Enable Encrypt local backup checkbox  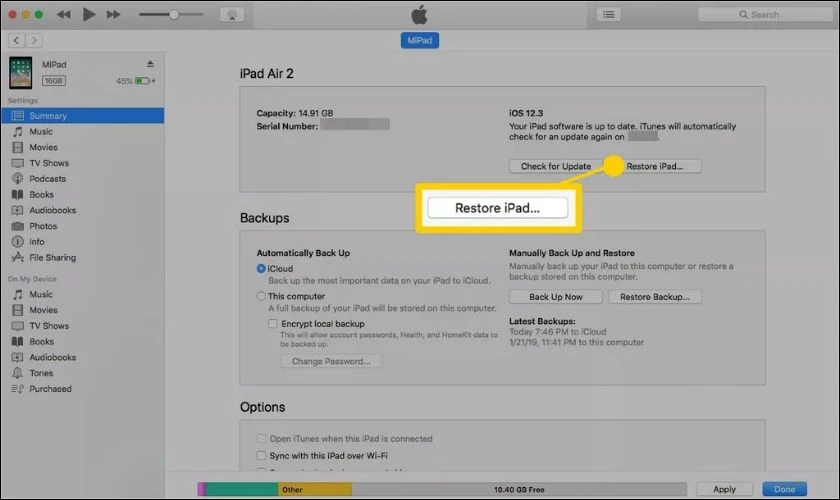(x=273, y=324)
